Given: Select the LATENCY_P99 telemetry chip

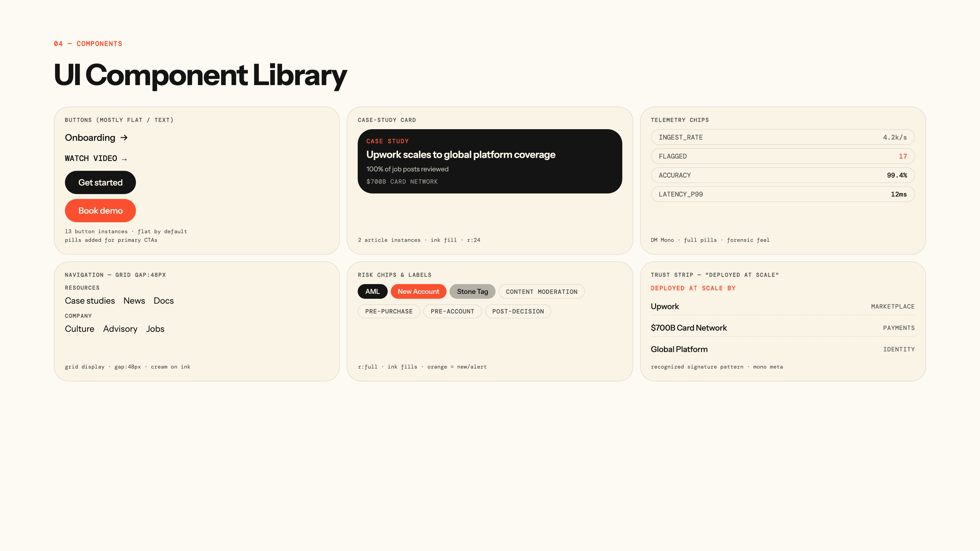Looking at the screenshot, I should pyautogui.click(x=782, y=194).
